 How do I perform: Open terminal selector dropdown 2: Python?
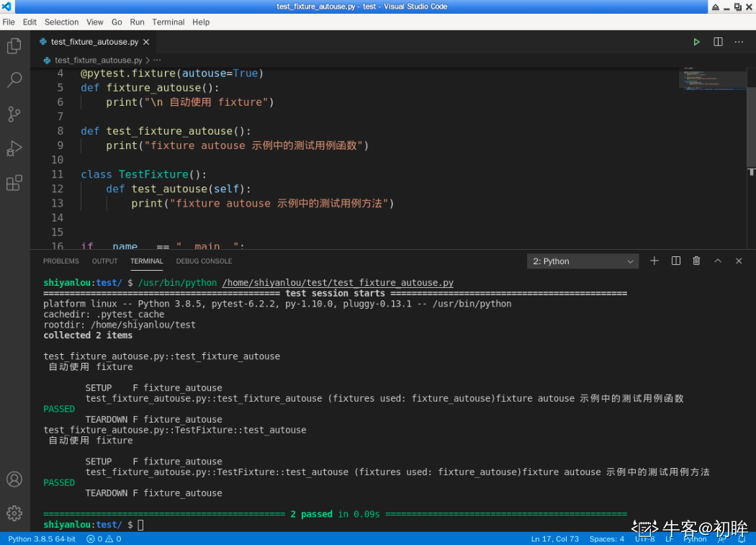click(x=582, y=261)
